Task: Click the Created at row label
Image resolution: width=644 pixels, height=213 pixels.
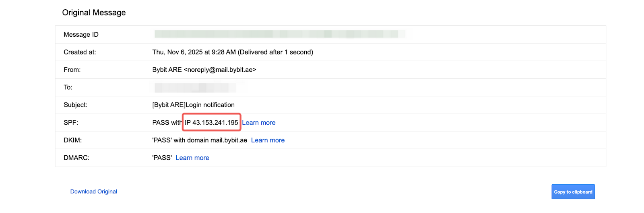Action: [x=80, y=52]
